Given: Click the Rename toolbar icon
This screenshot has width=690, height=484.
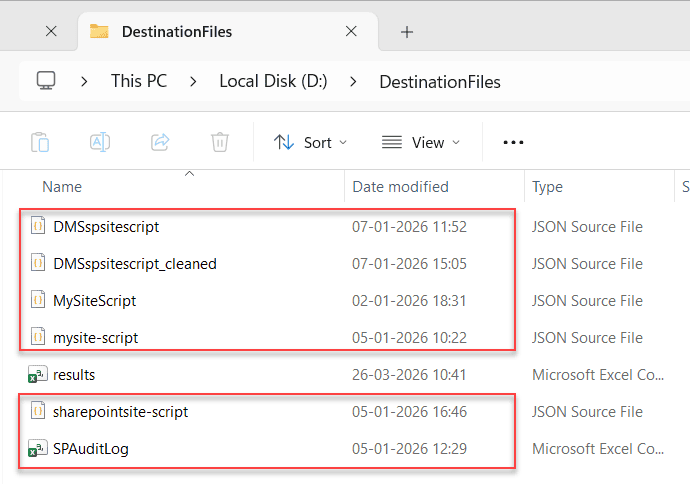Looking at the screenshot, I should (100, 142).
